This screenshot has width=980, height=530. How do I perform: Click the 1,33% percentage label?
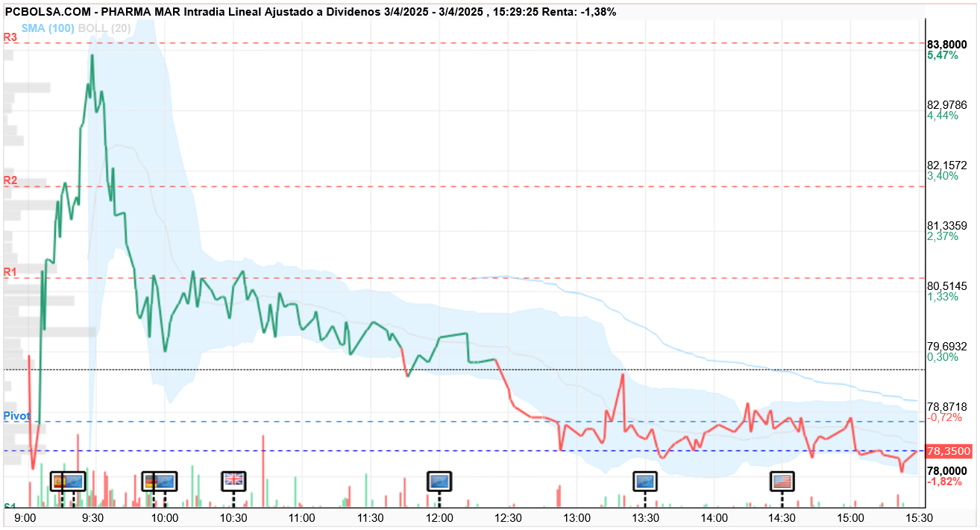tap(943, 297)
